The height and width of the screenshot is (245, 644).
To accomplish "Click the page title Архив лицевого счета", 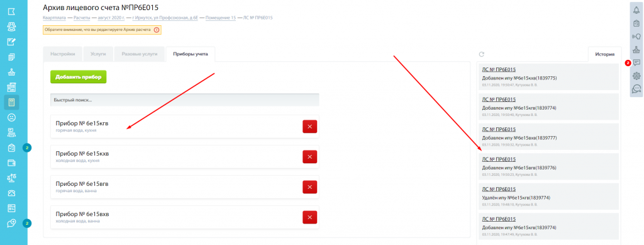I will click(x=101, y=8).
